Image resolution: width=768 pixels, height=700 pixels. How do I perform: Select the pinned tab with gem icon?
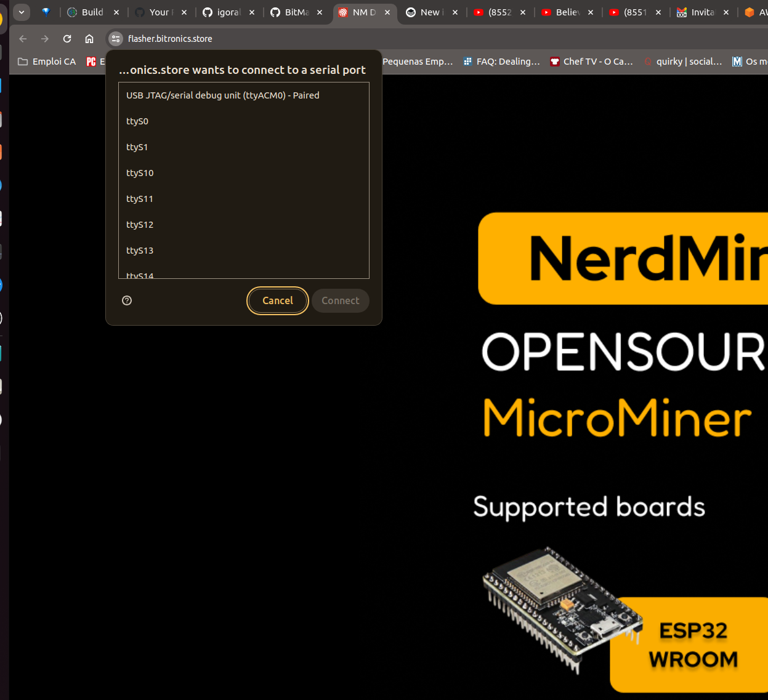[x=46, y=12]
